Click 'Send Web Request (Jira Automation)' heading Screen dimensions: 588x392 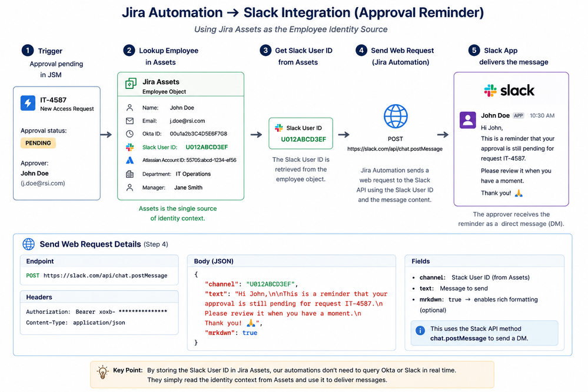pyautogui.click(x=401, y=57)
